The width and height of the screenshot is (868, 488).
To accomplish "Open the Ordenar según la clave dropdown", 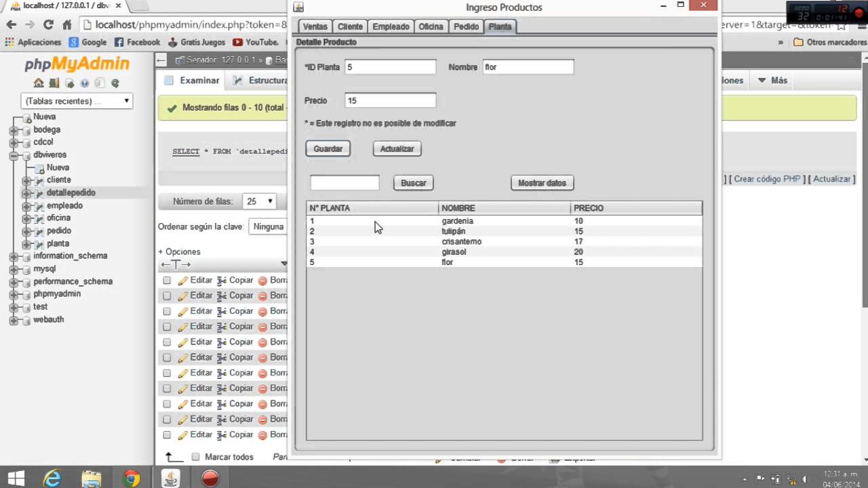I will tap(269, 226).
